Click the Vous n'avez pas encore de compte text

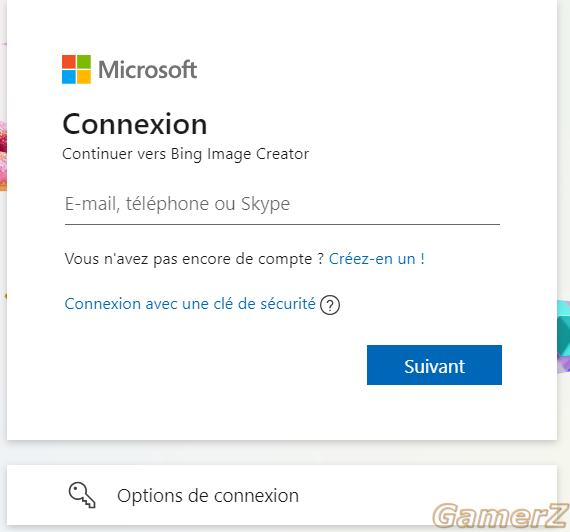point(194,259)
